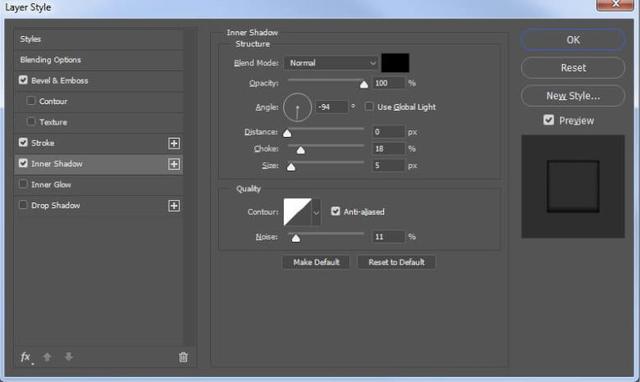Click the angle dial control
The width and height of the screenshot is (640, 382).
point(297,107)
